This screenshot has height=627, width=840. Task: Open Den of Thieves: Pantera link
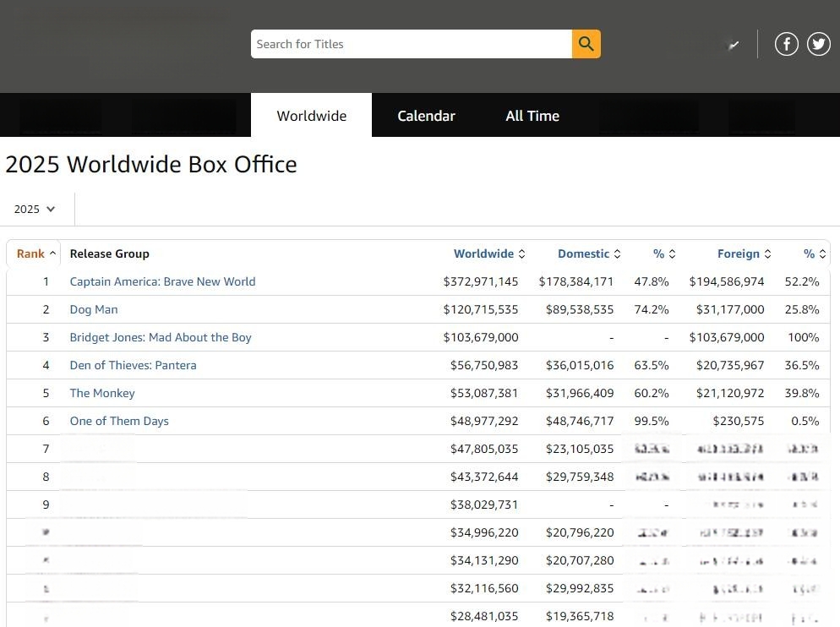point(133,365)
